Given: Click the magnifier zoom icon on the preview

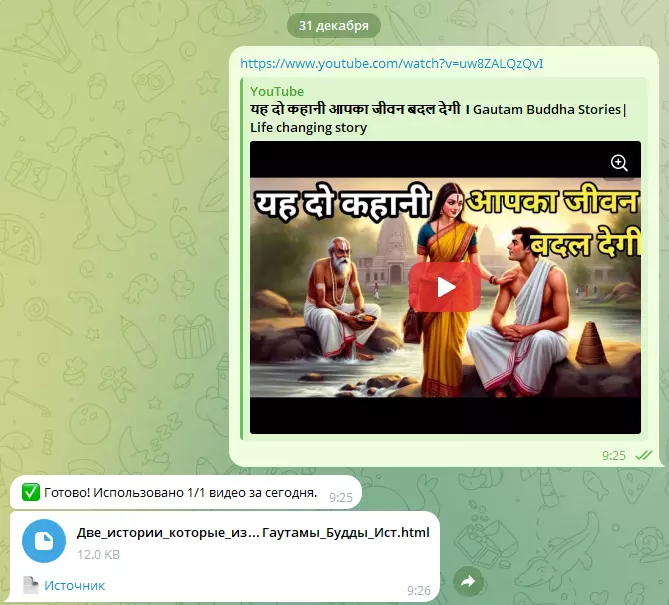Looking at the screenshot, I should coord(619,163).
